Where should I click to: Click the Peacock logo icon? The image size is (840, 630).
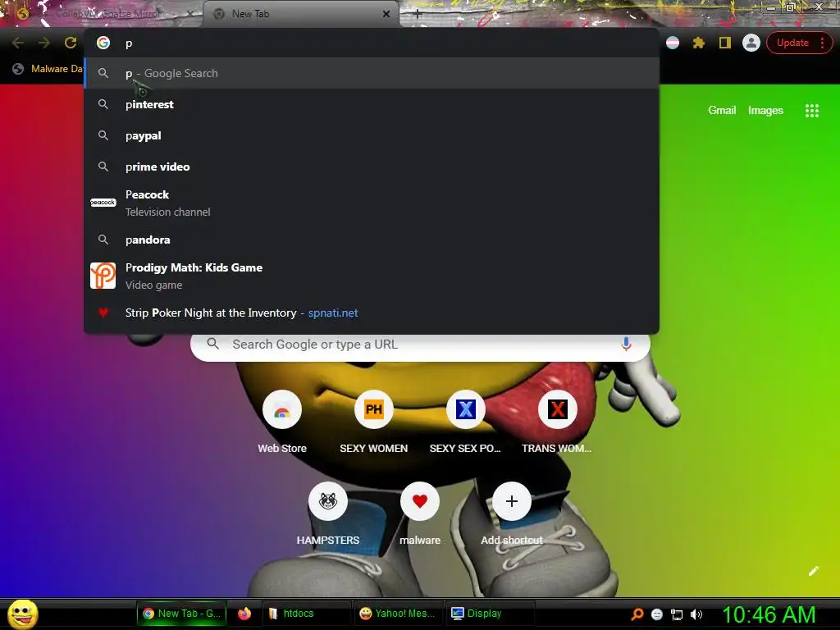tap(103, 203)
